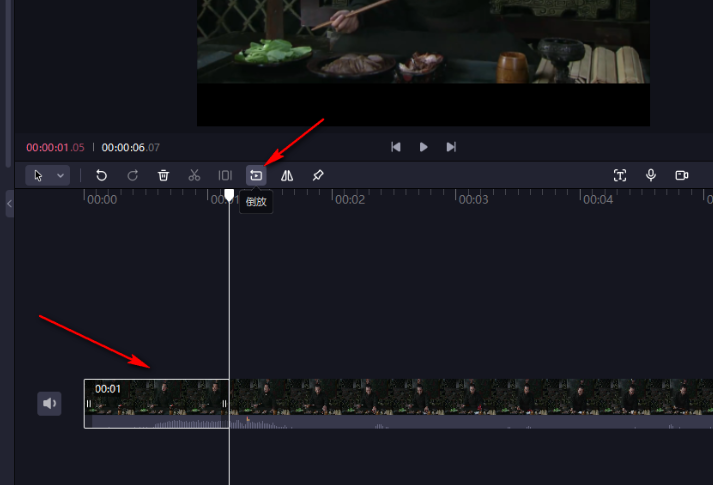
Task: Click current time 00:00:01.05 display
Action: pyautogui.click(x=55, y=147)
